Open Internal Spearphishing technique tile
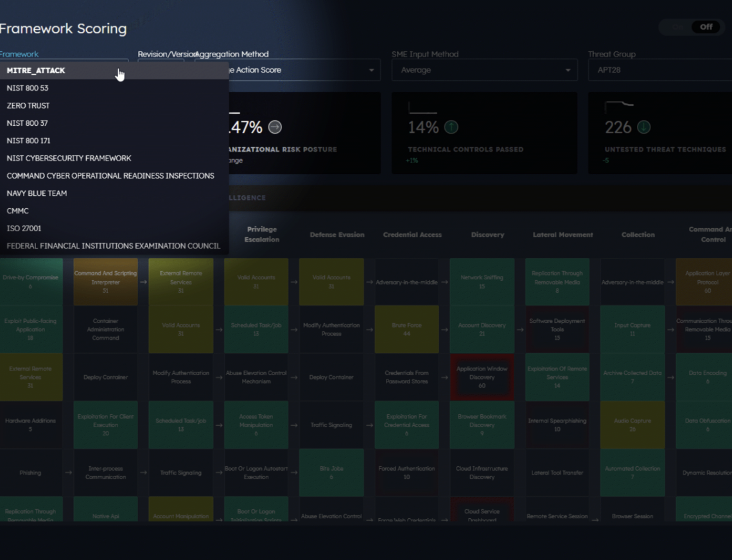 (557, 424)
